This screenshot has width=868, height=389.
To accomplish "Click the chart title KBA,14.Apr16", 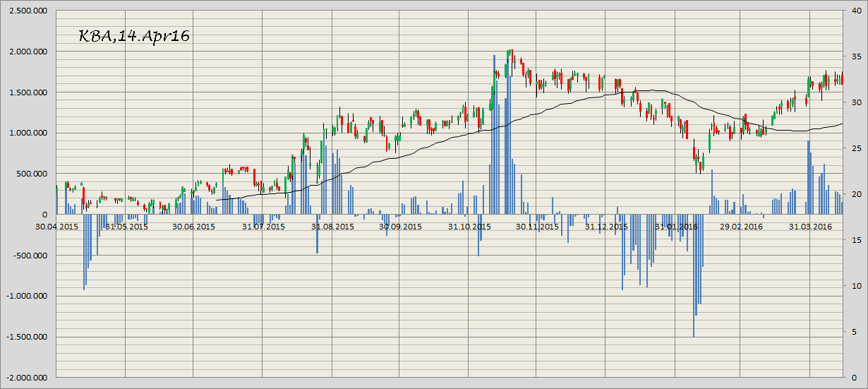I will point(133,36).
